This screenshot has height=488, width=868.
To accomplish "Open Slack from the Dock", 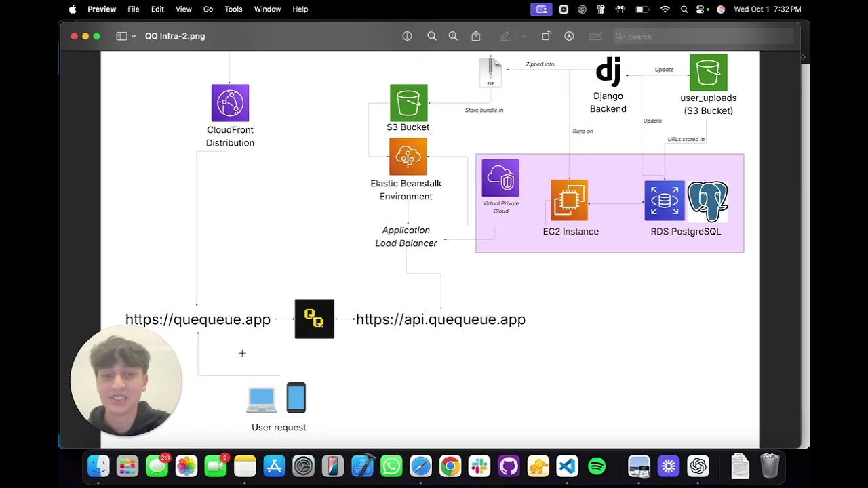I will click(x=479, y=466).
